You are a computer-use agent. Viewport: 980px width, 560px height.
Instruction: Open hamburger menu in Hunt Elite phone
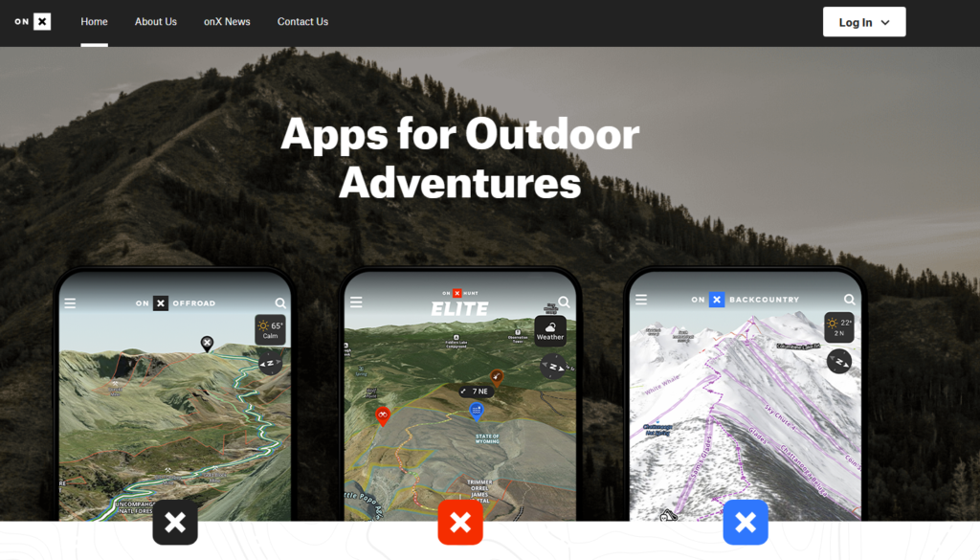(x=356, y=302)
